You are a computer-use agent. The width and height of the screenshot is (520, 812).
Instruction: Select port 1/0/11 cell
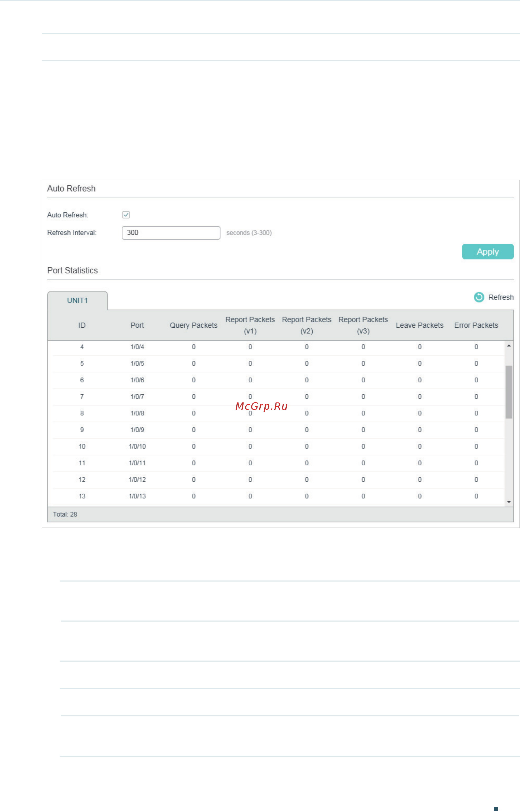tap(137, 463)
